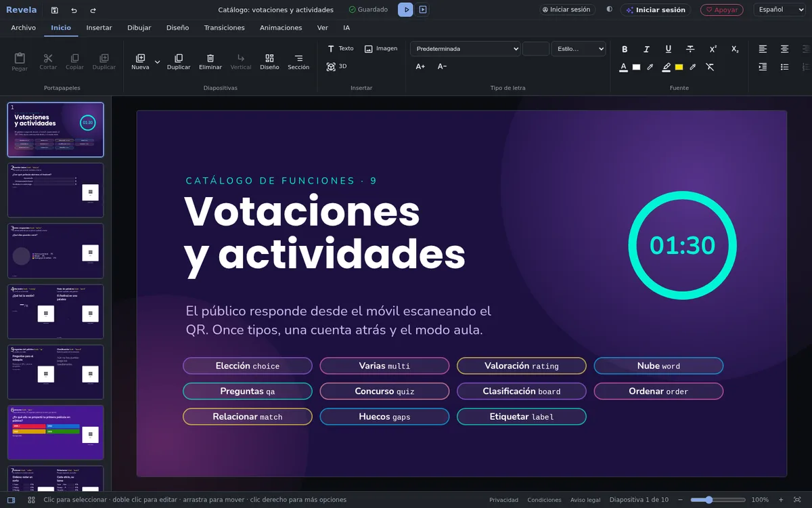Insert an Imagen
The width and height of the screenshot is (812, 508).
pos(381,49)
